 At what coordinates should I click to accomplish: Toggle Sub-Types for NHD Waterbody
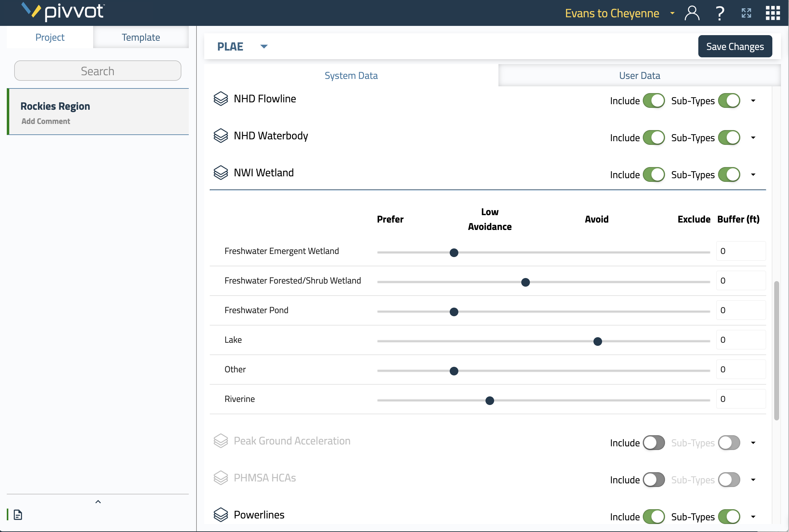coord(729,138)
